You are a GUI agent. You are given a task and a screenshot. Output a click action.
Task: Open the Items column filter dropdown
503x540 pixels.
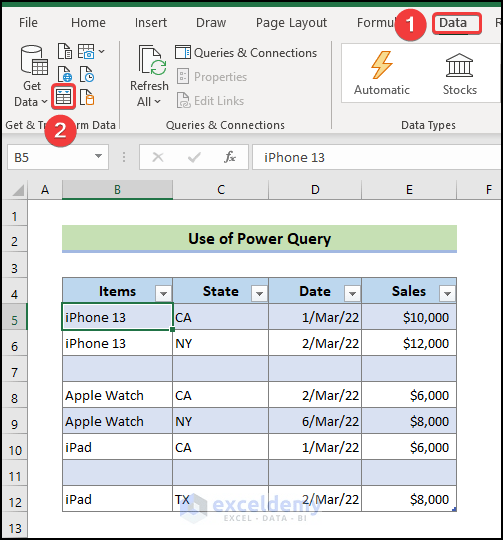(x=163, y=293)
